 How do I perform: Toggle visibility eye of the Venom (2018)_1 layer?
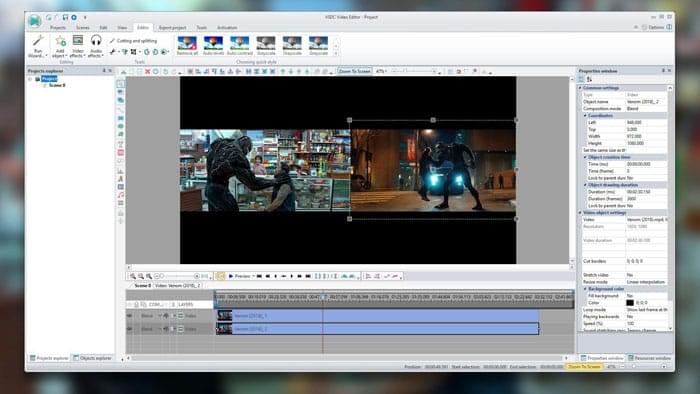pyautogui.click(x=129, y=316)
